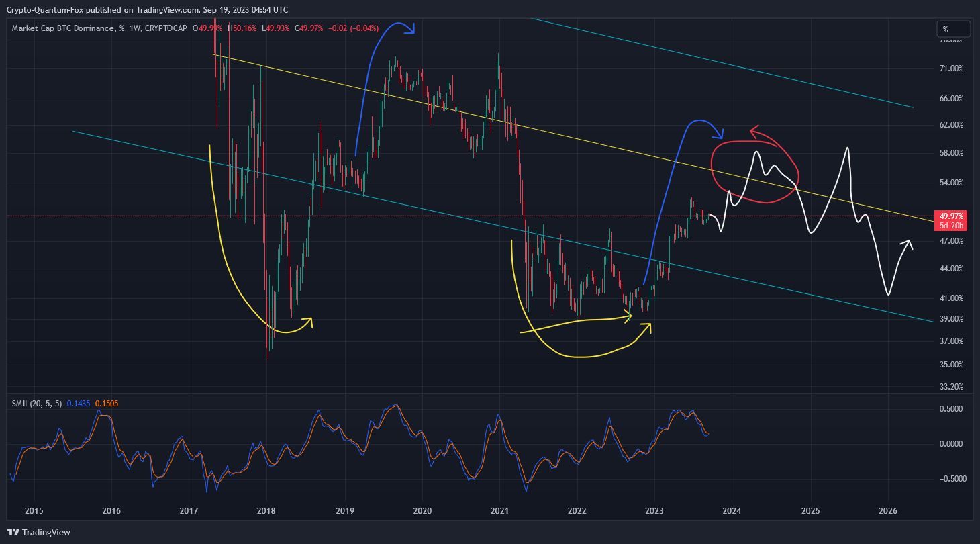This screenshot has width=980, height=544.
Task: Click the 2024 time axis label
Action: click(732, 510)
